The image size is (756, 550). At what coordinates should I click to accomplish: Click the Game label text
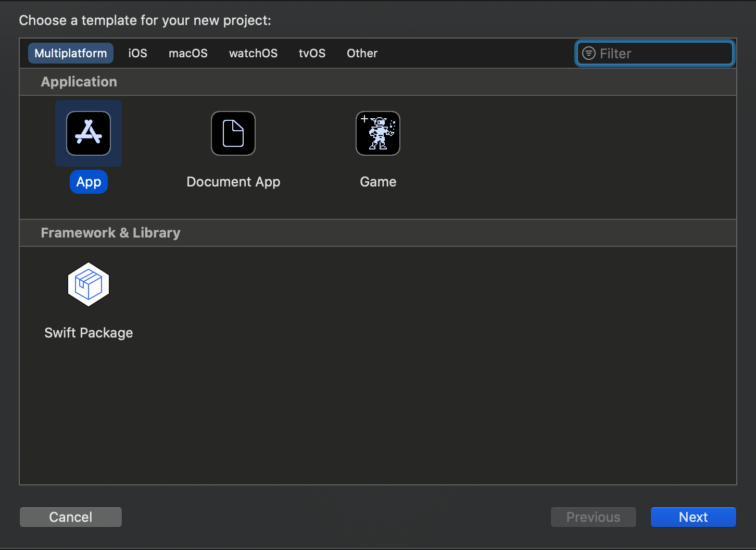[x=378, y=182]
